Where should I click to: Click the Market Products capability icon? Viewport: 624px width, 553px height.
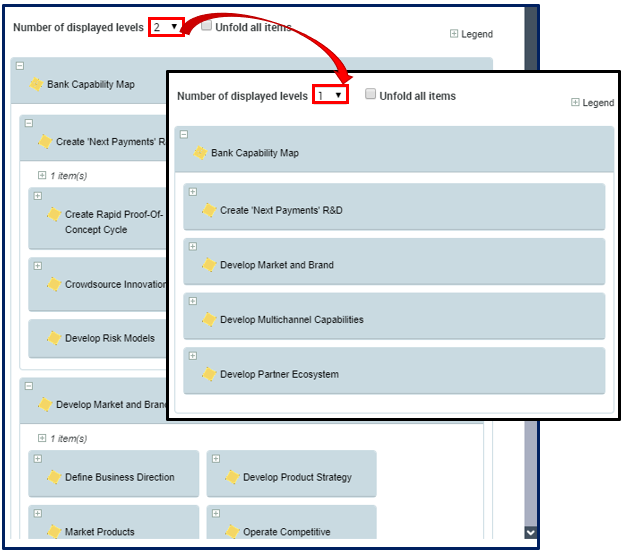click(x=54, y=532)
